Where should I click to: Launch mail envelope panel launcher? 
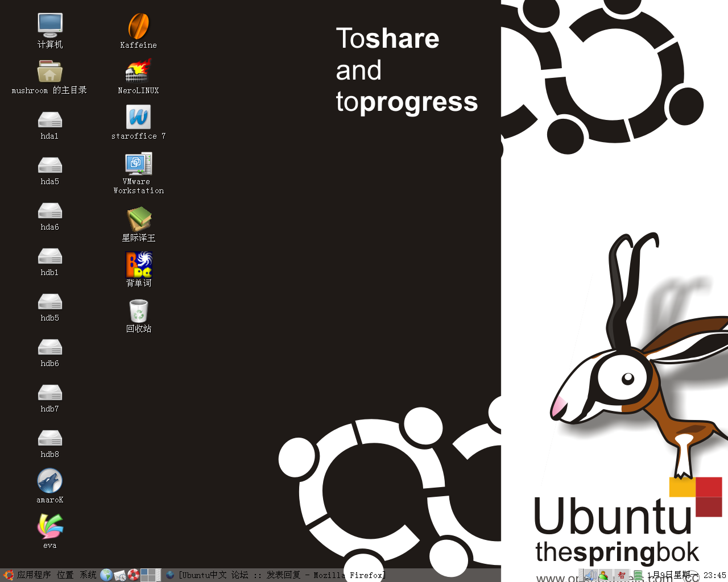point(119,575)
